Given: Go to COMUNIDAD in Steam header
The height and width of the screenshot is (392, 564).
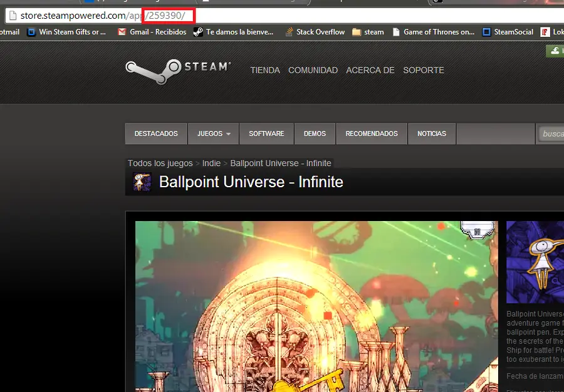Looking at the screenshot, I should click(x=313, y=70).
